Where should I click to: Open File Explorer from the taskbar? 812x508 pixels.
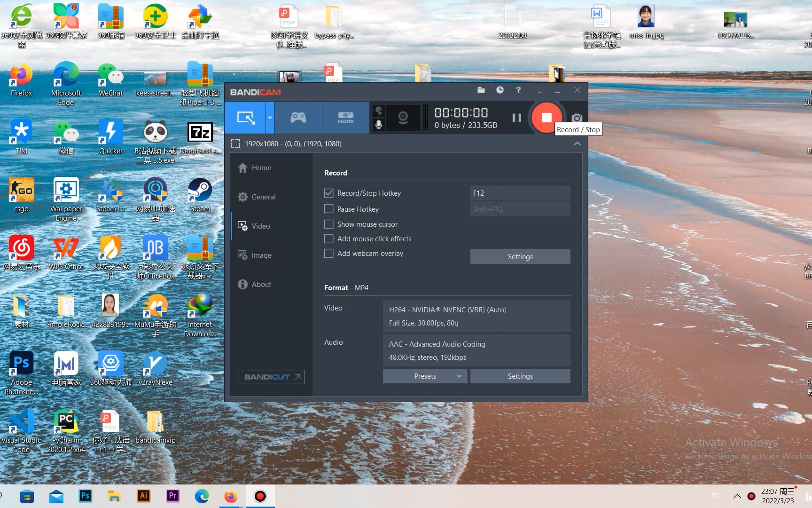(x=114, y=496)
